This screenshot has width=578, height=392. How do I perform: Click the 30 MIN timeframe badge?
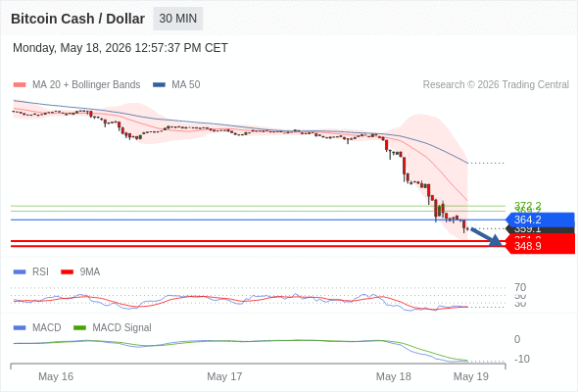point(178,19)
